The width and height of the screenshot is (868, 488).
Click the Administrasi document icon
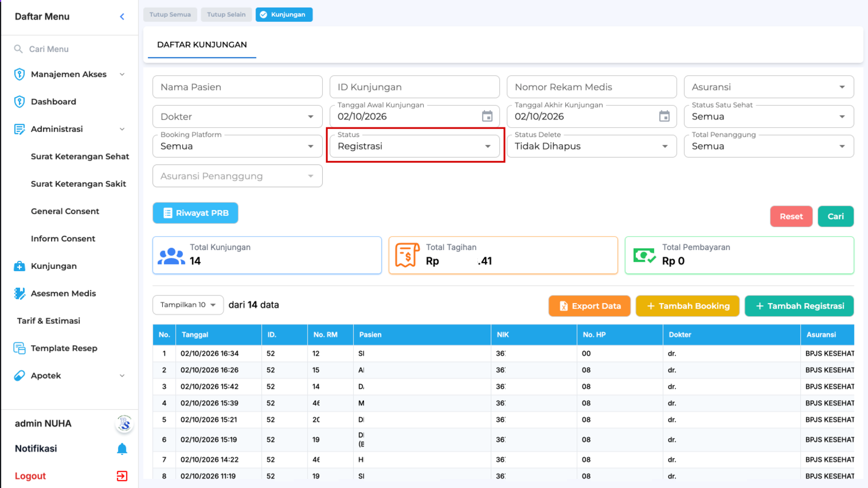point(20,129)
